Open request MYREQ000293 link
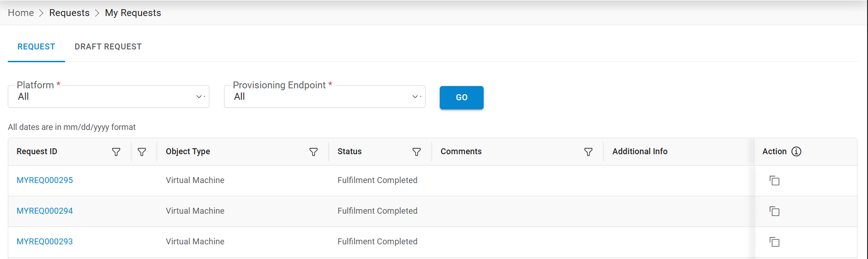Viewport: 868px width, 259px height. [45, 242]
